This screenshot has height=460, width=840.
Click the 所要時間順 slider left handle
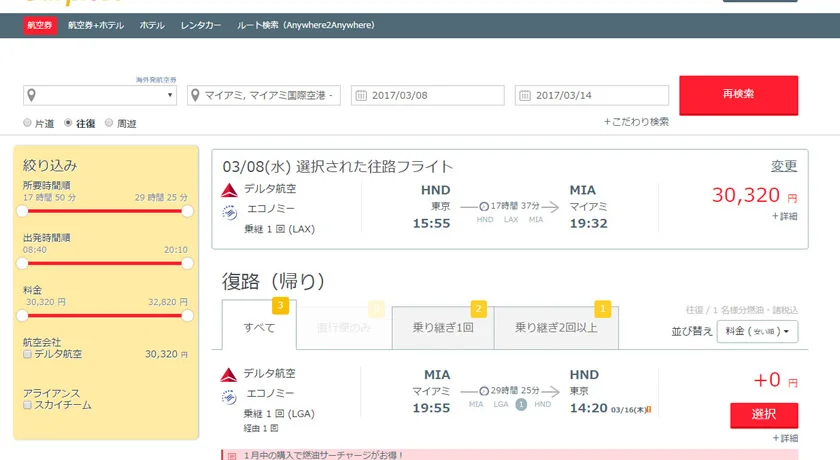pos(22,211)
